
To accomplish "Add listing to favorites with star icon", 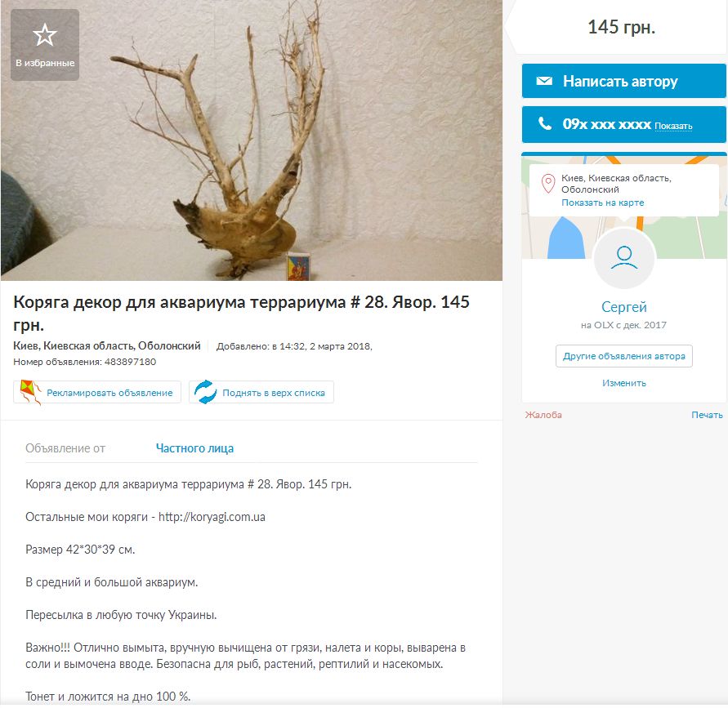I will click(45, 45).
